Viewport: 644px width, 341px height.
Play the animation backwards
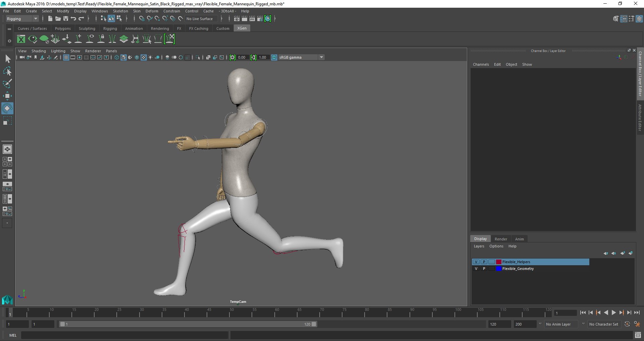606,313
